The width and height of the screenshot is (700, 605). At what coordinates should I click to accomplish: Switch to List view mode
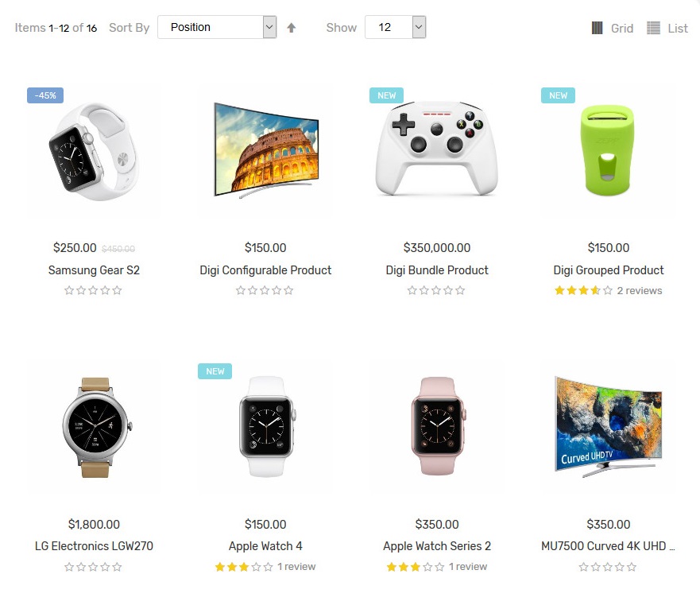(667, 28)
